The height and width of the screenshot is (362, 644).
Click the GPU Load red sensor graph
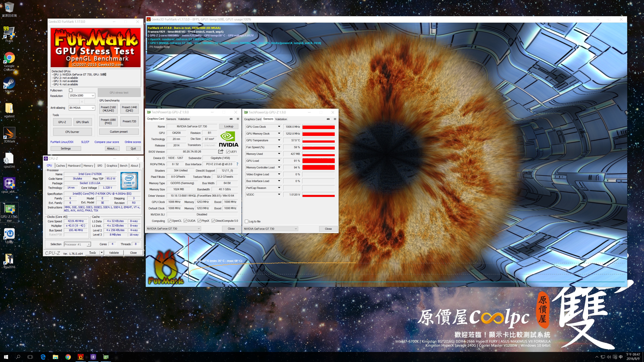[318, 161]
